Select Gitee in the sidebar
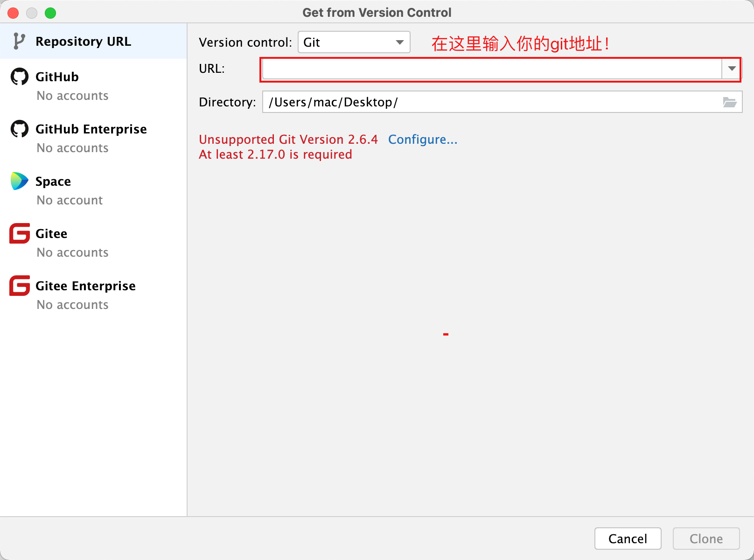This screenshot has height=560, width=754. pyautogui.click(x=93, y=243)
